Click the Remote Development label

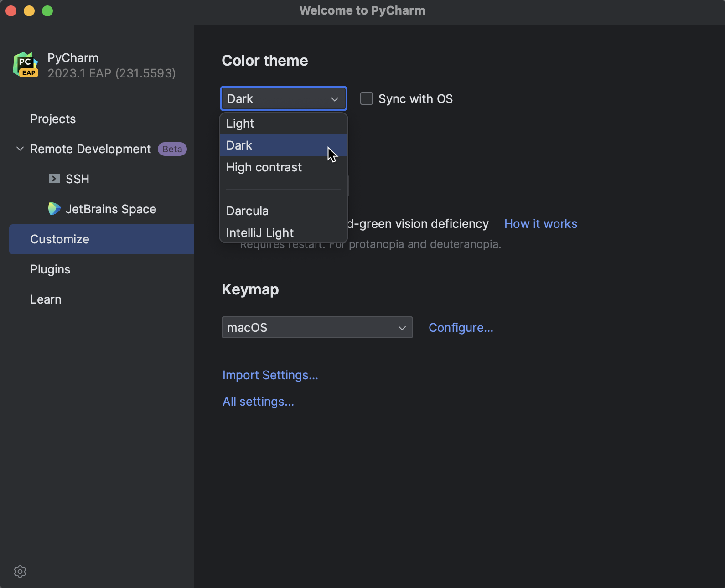[x=90, y=149]
